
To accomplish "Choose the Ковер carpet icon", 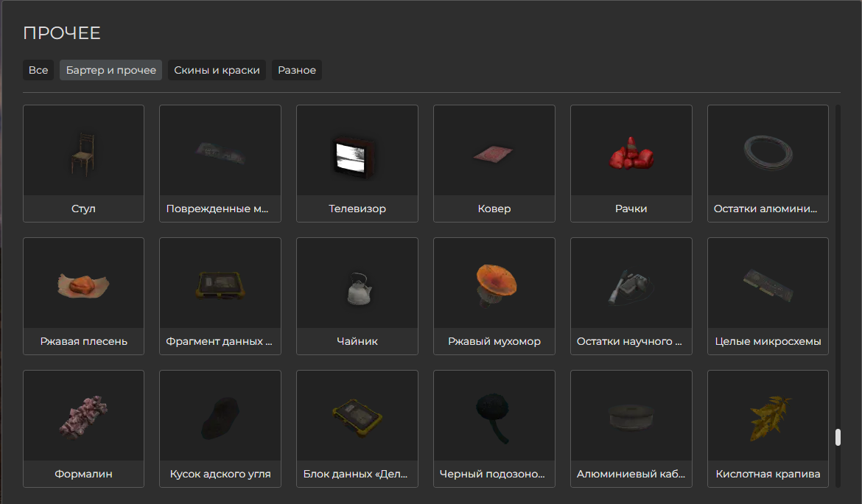I will pos(493,154).
